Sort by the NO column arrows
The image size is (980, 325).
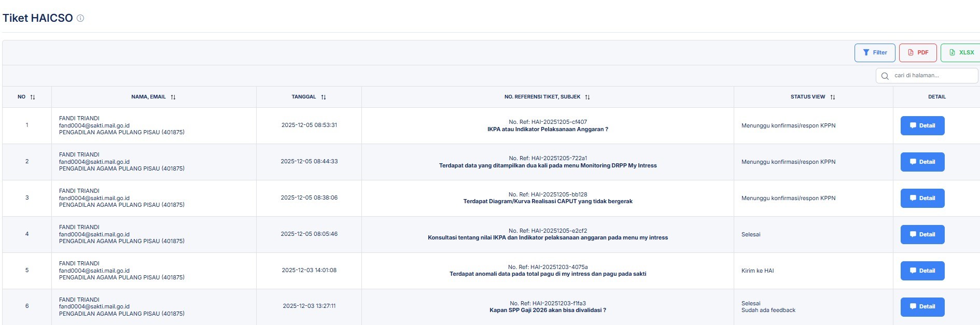[33, 97]
